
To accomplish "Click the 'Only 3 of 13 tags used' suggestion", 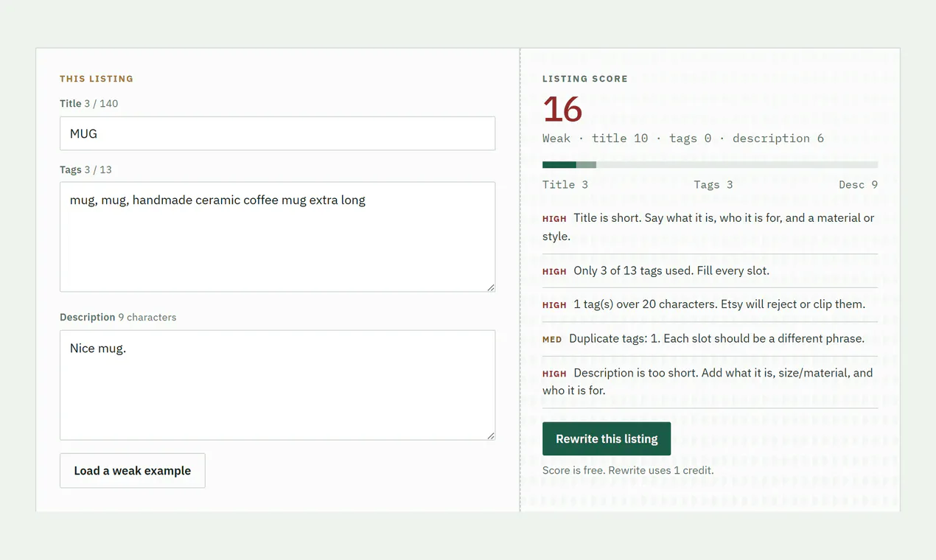I will [710, 270].
